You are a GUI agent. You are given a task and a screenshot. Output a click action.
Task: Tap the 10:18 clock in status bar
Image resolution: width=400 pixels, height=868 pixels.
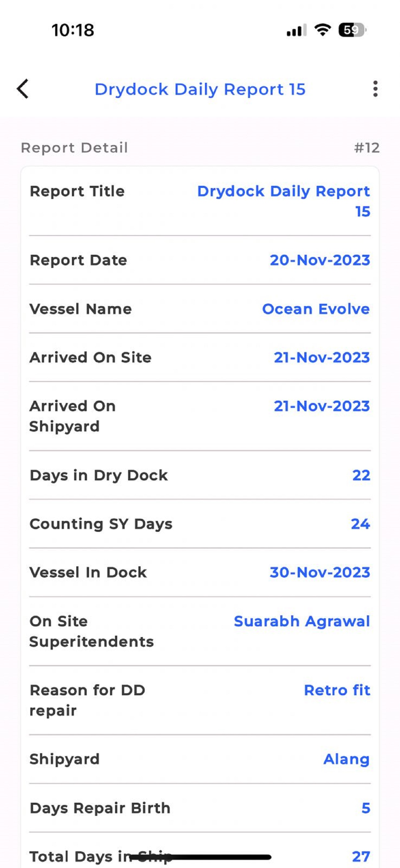(x=73, y=30)
